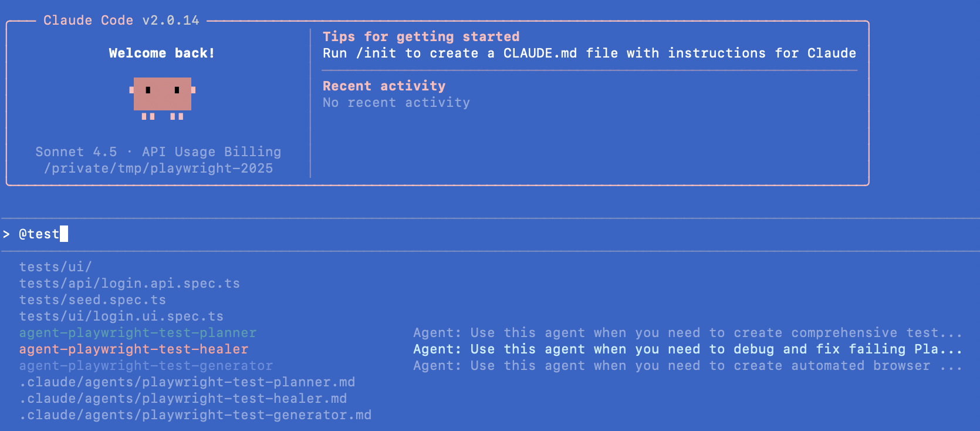Select agent-playwright-test-planner suggestion
This screenshot has width=980, height=431.
pyautogui.click(x=137, y=333)
